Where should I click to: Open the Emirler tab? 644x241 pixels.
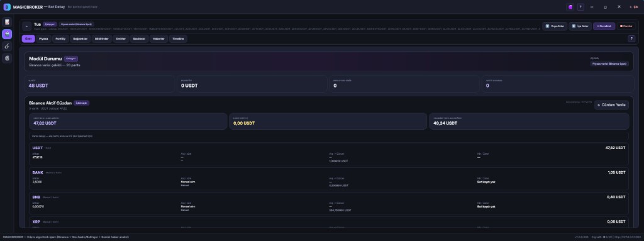click(x=121, y=38)
